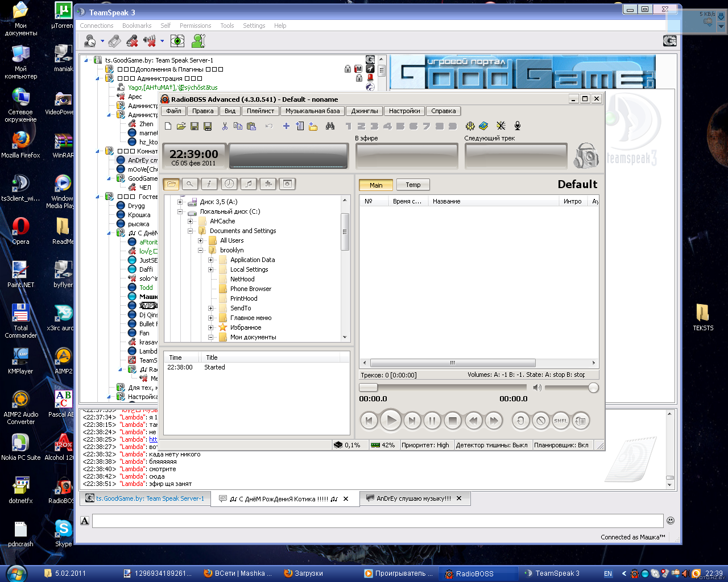Expand the 'Application Data' folder node
728x582 pixels.
point(210,260)
